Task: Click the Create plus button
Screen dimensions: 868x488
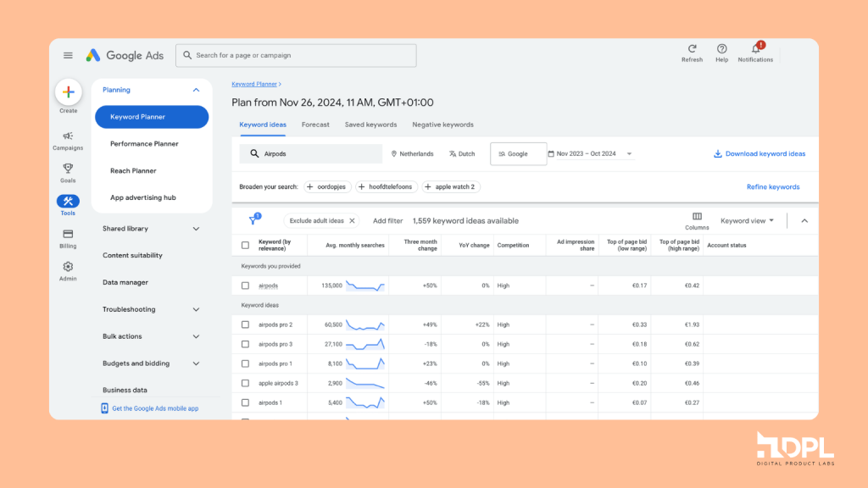Action: click(x=68, y=91)
